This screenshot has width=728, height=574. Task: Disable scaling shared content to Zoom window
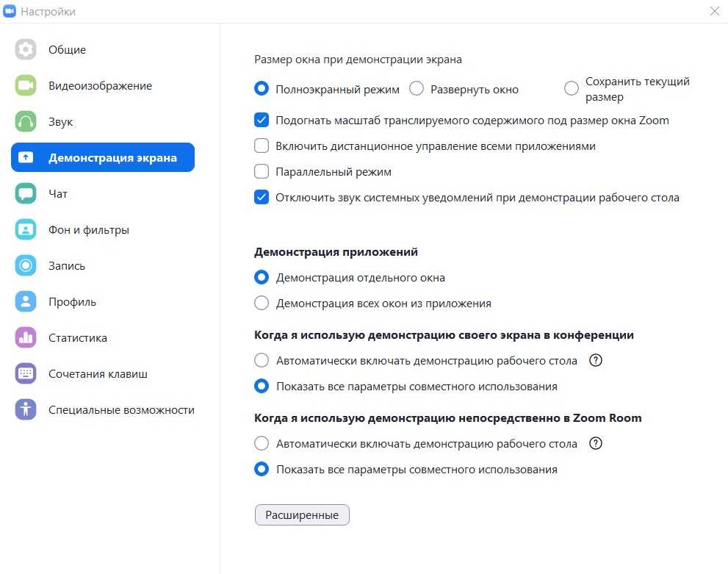tap(262, 121)
